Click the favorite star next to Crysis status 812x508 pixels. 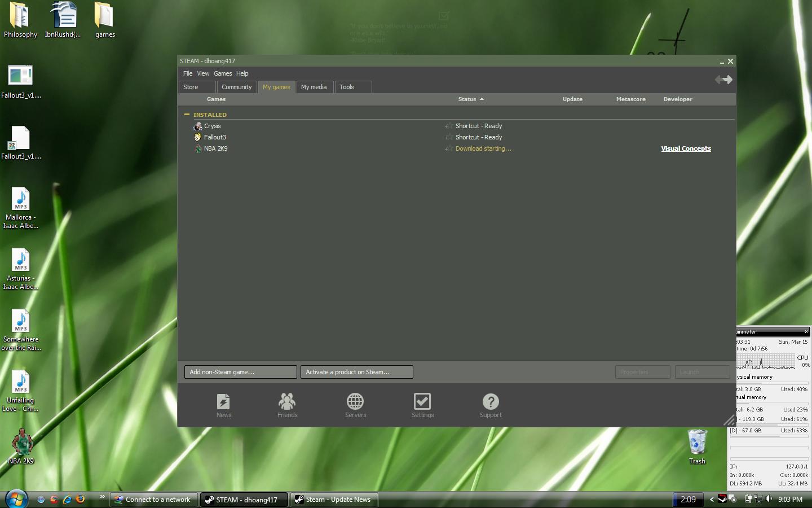pyautogui.click(x=449, y=126)
